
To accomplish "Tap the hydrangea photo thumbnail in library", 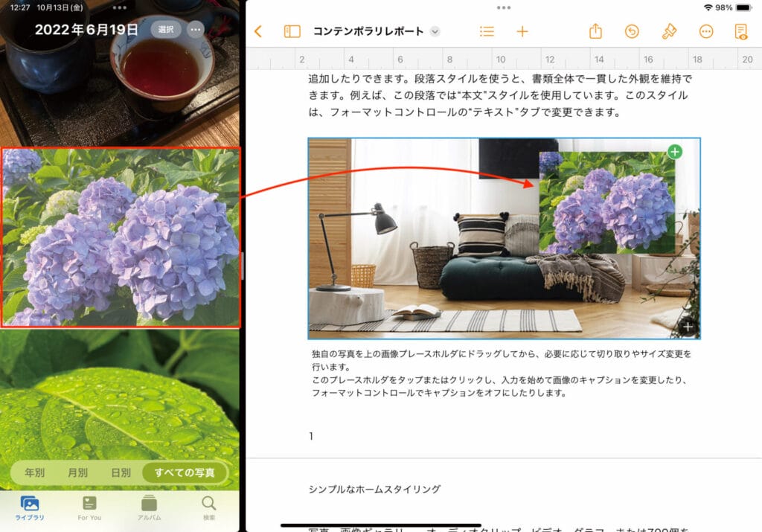I will point(121,237).
